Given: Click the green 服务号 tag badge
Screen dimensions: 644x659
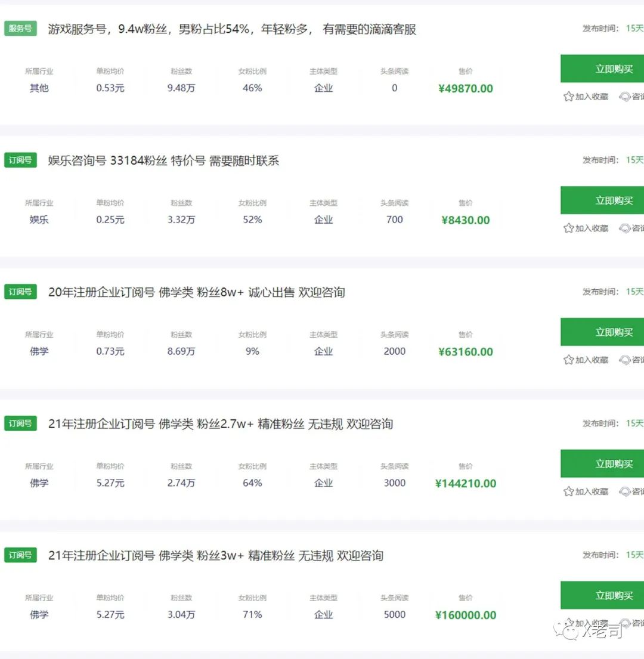Looking at the screenshot, I should tap(20, 29).
